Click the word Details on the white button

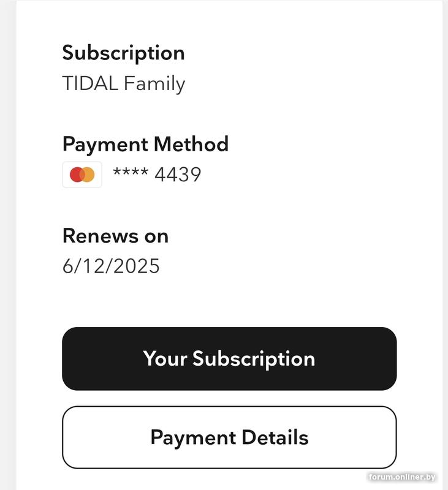275,437
